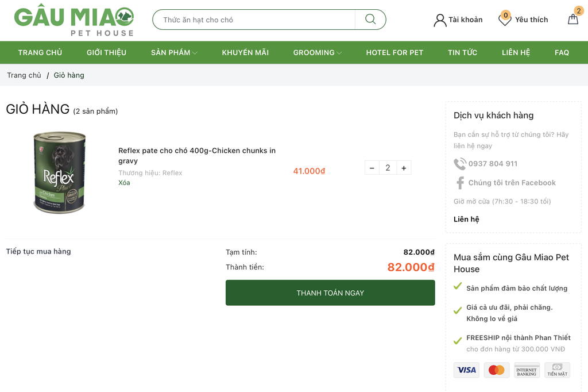This screenshot has height=392, width=588.
Task: Open the Yêu thích wishlist link
Action: [x=531, y=20]
